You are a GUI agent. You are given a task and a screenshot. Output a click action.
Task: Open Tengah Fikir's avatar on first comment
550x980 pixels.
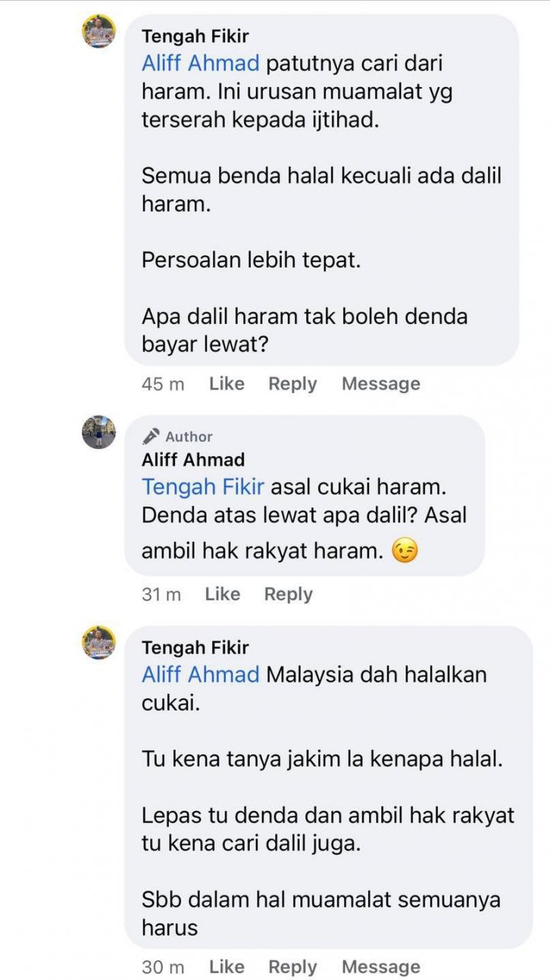(99, 31)
